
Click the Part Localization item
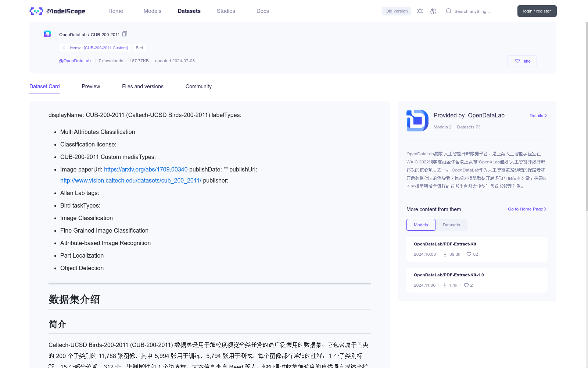coord(82,255)
